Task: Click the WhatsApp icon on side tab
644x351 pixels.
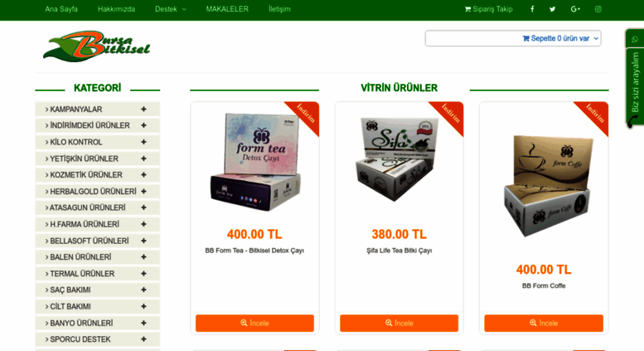Action: 635,40
